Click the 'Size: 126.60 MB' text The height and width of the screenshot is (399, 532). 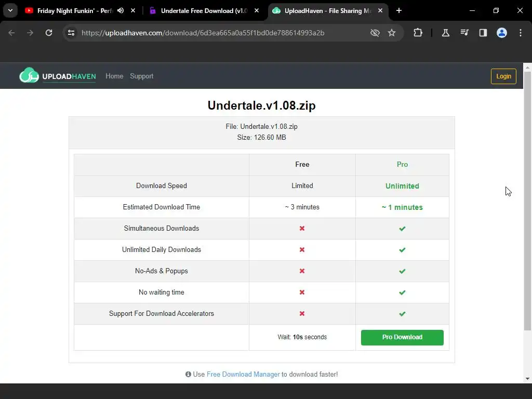(x=262, y=137)
